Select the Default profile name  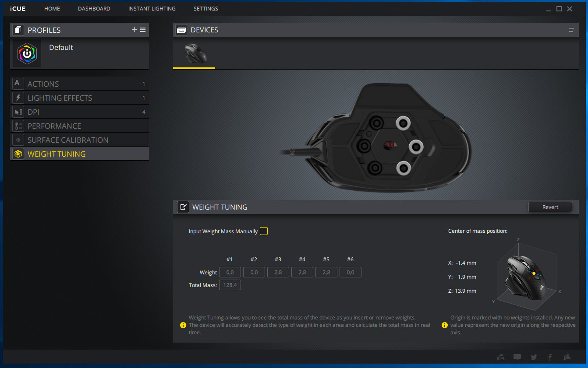(x=61, y=47)
